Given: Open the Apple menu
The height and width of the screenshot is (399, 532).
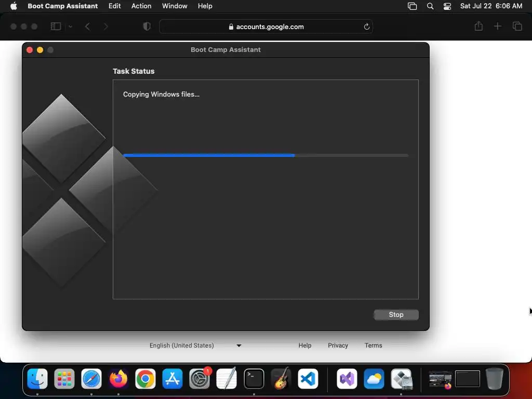Looking at the screenshot, I should click(x=14, y=6).
